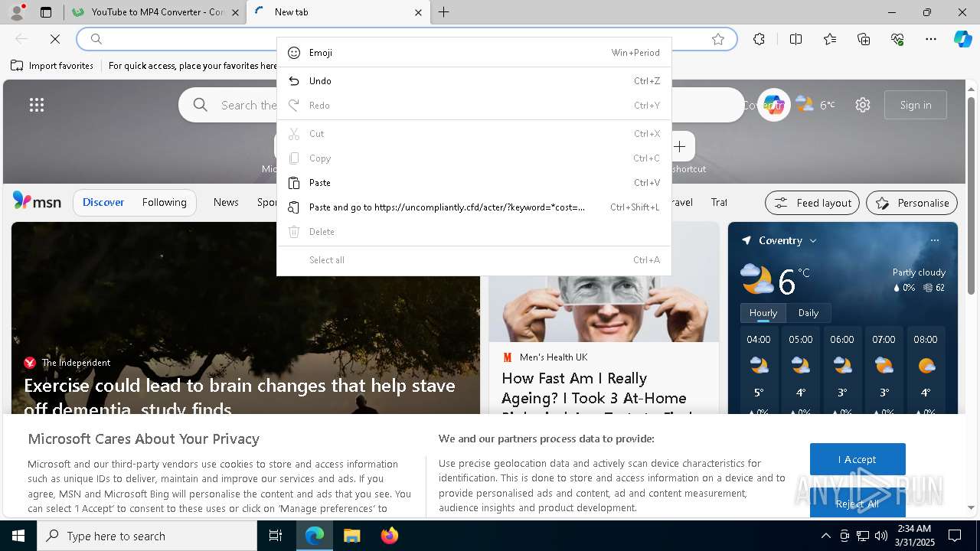Switch to the Following feed tab
The height and width of the screenshot is (551, 980).
coord(164,202)
